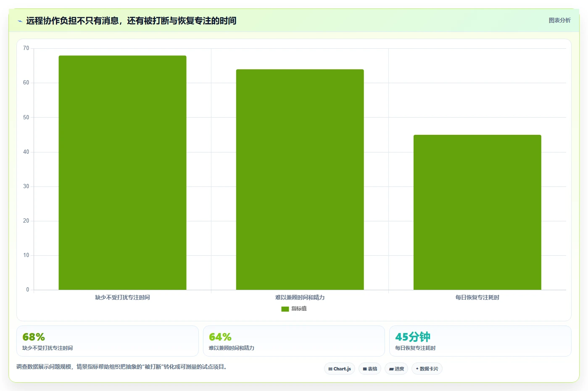588x391 pixels.
Task: Click axis label 难以兼顾时间和精力 under the chart
Action: point(300,297)
